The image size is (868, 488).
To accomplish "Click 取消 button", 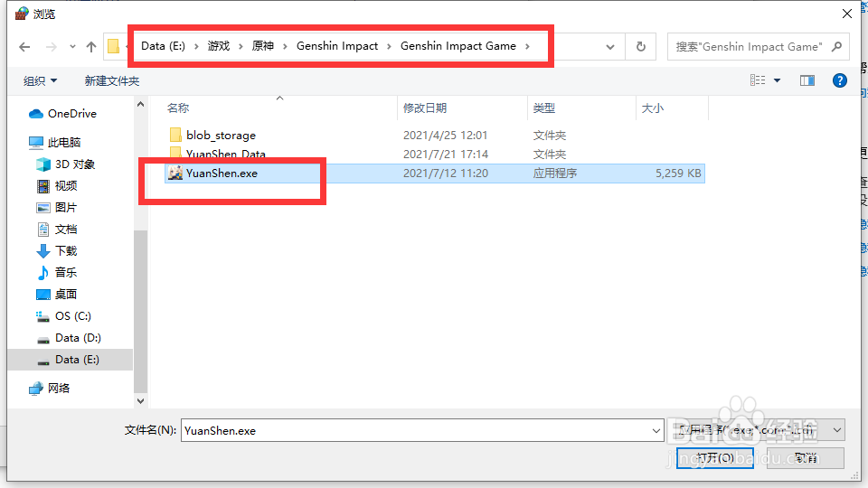I will point(806,457).
